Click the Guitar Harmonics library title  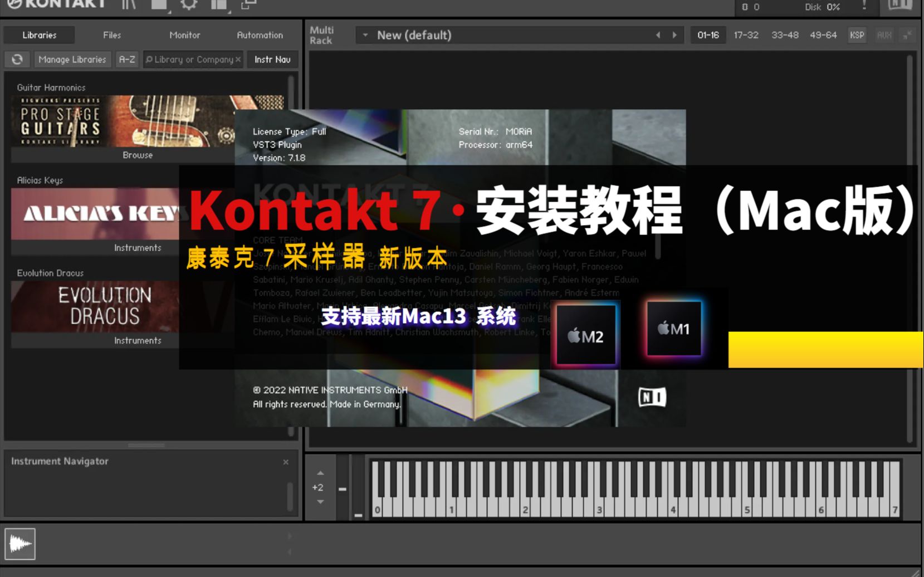click(51, 87)
